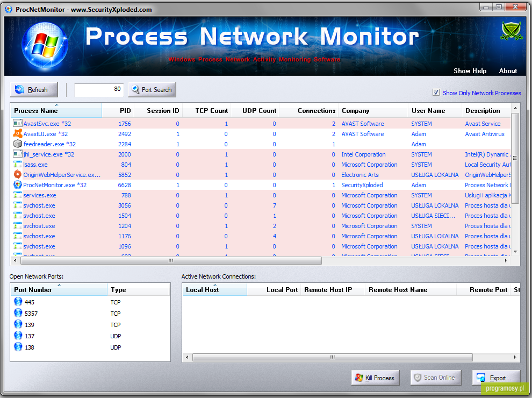The height and width of the screenshot is (398, 532).
Task: Select the AvastSvc.exe *32 process name
Action: (x=47, y=124)
